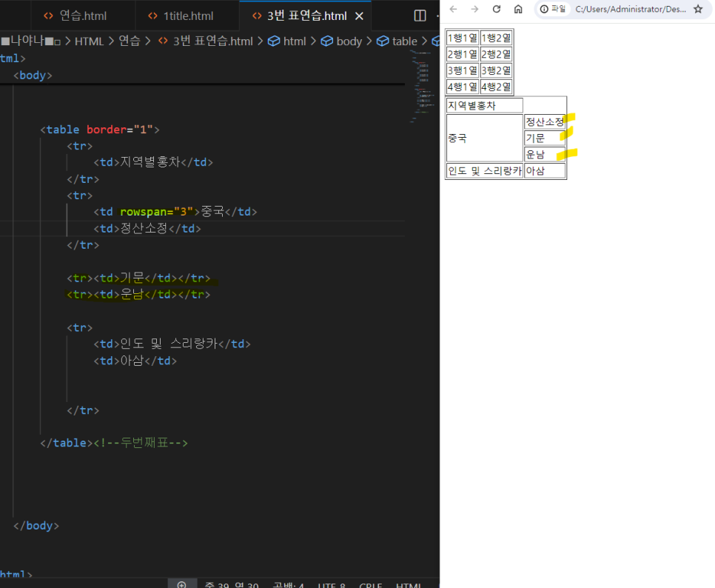Close the 3번 표연습.html tab
The image size is (715, 588).
click(x=359, y=16)
